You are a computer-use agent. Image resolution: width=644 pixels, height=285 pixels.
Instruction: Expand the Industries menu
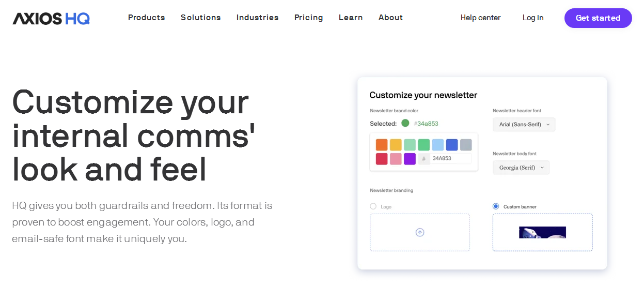(258, 18)
